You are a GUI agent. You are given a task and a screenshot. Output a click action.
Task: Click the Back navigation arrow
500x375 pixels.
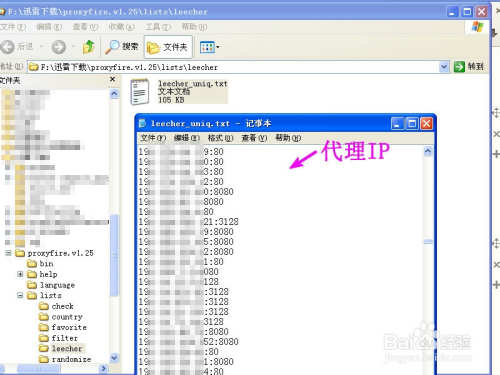[x=7, y=47]
